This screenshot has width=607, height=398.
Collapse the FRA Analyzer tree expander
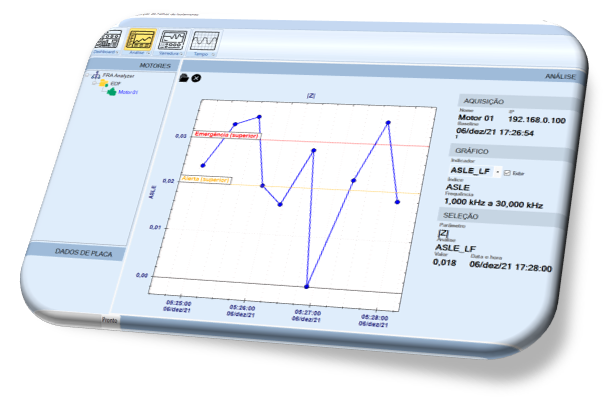[87, 74]
